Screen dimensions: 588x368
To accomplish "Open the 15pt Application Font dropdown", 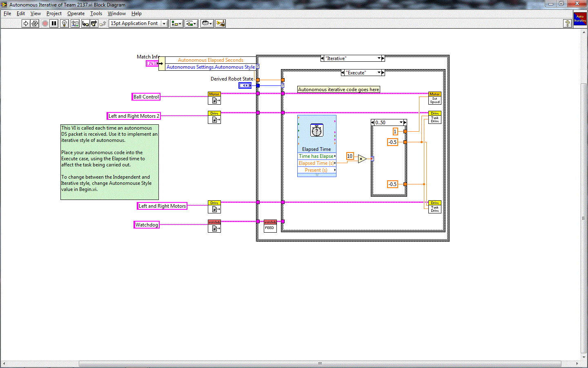I will coord(138,23).
